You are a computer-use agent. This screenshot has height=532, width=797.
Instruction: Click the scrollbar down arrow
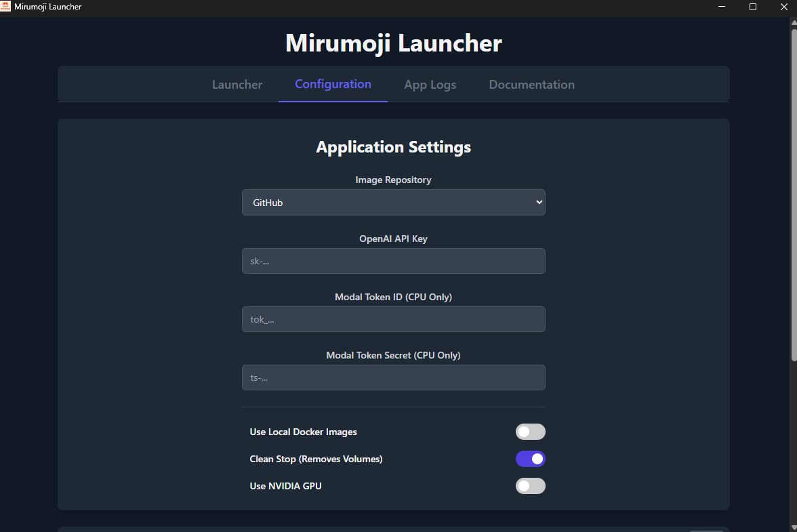(794, 528)
